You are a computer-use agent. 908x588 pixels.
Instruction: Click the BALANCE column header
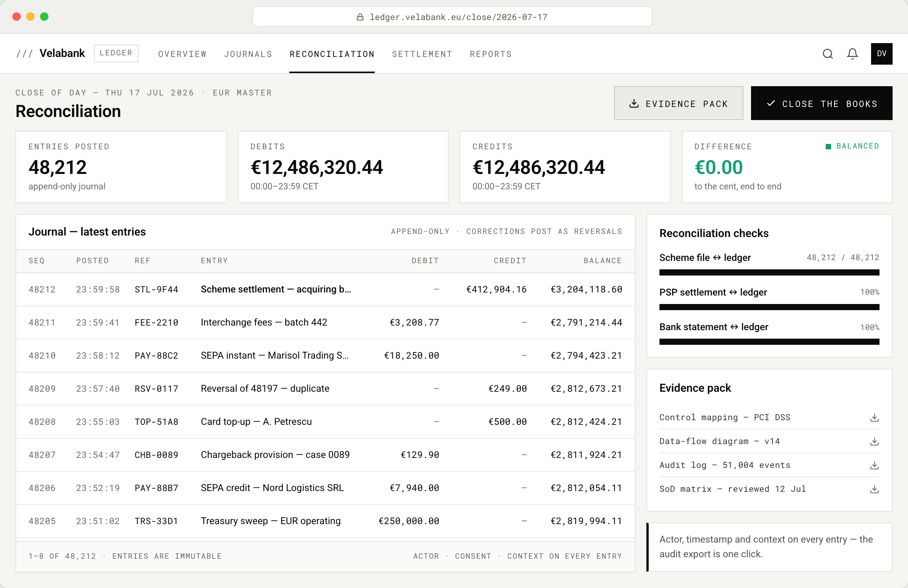point(603,261)
